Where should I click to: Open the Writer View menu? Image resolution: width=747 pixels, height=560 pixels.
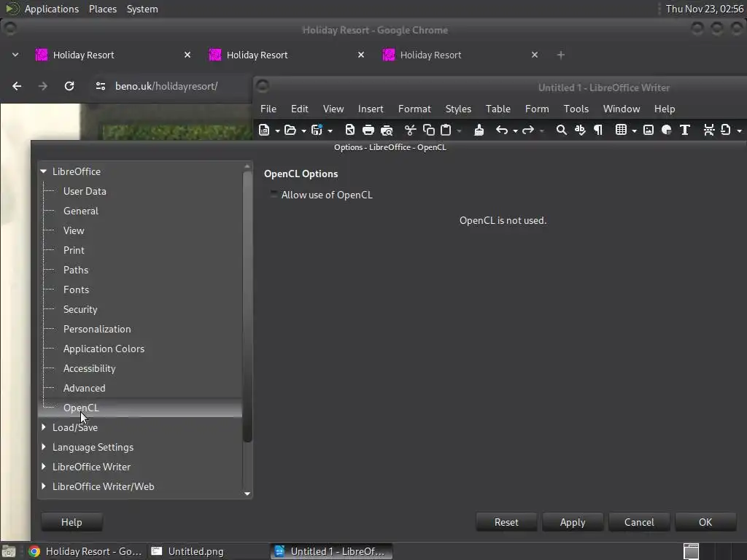(333, 109)
